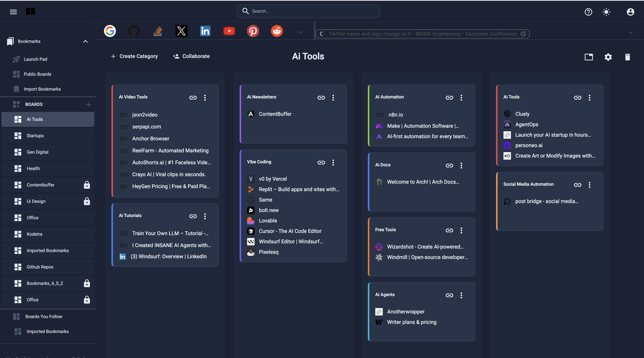Open the n8n.io bookmark
This screenshot has height=358, width=644.
(x=395, y=115)
